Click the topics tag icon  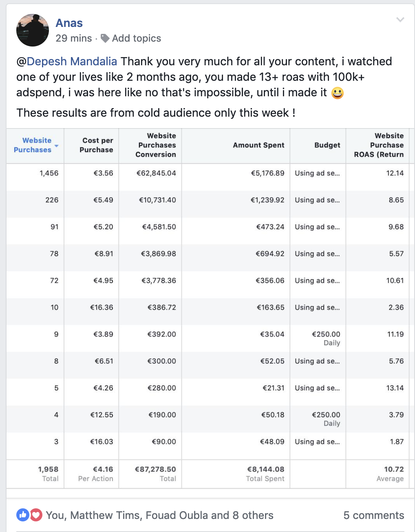tap(105, 38)
